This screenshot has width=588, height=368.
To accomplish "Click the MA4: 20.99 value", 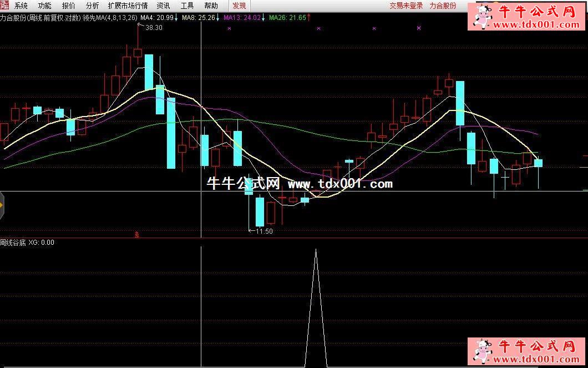I will coord(157,18).
